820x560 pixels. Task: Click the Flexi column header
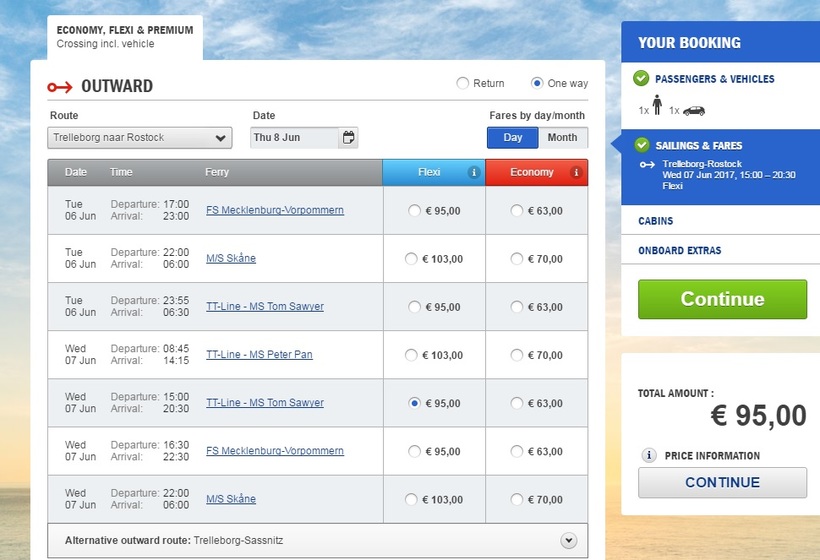(434, 172)
